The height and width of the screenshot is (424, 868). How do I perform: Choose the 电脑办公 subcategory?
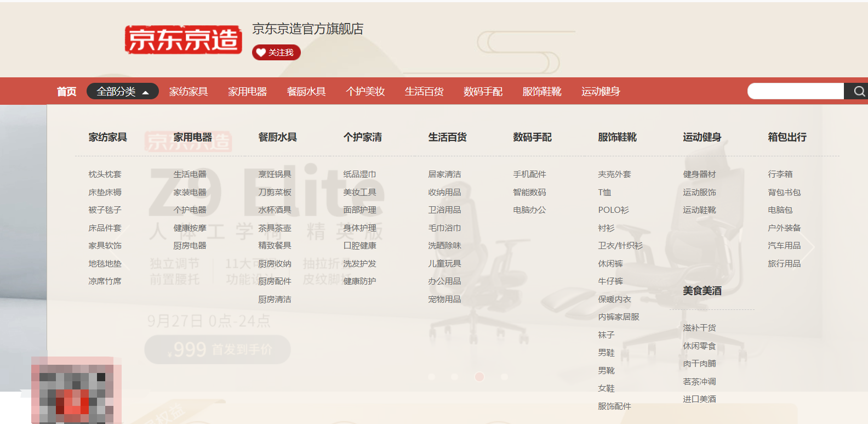pos(530,210)
